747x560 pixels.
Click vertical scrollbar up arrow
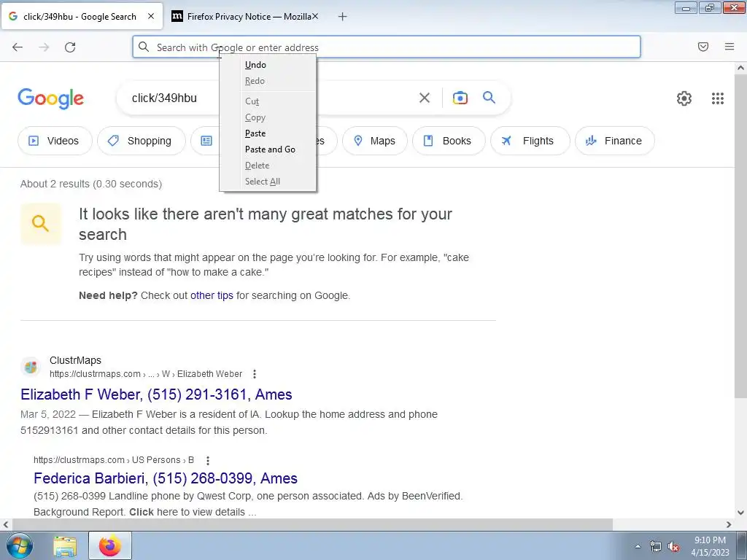point(740,68)
